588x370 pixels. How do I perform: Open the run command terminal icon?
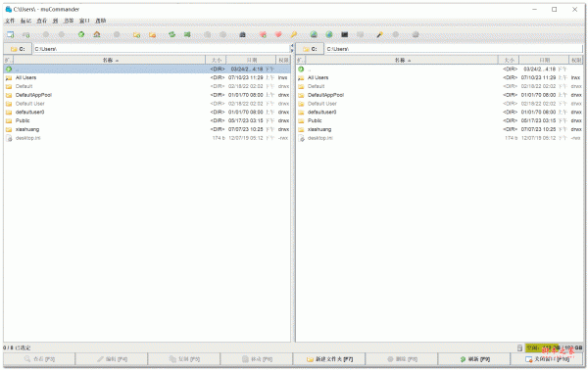click(345, 35)
